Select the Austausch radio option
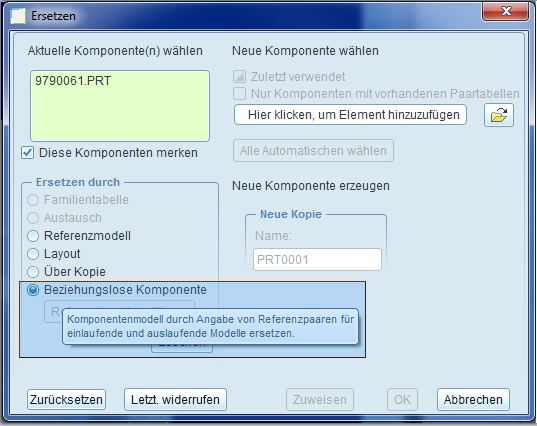The height and width of the screenshot is (426, 537). (x=33, y=218)
